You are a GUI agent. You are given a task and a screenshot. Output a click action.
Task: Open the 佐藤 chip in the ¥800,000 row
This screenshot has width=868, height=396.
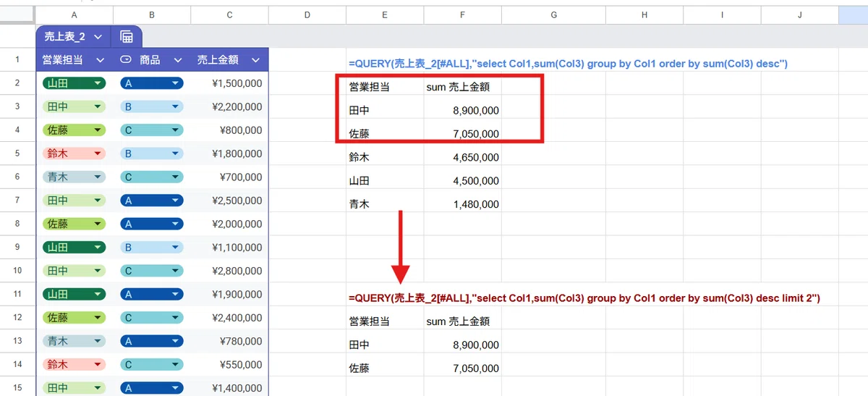tap(74, 130)
